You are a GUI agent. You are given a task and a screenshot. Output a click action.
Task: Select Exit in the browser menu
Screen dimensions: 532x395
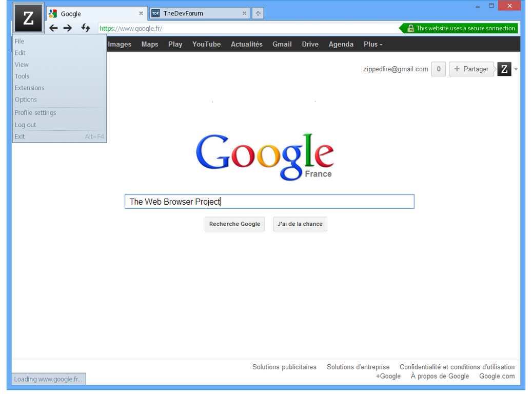(x=60, y=136)
